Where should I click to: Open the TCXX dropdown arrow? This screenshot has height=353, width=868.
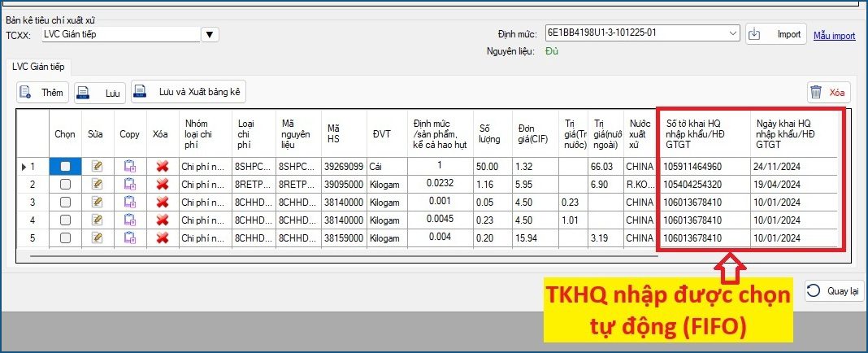tap(210, 34)
